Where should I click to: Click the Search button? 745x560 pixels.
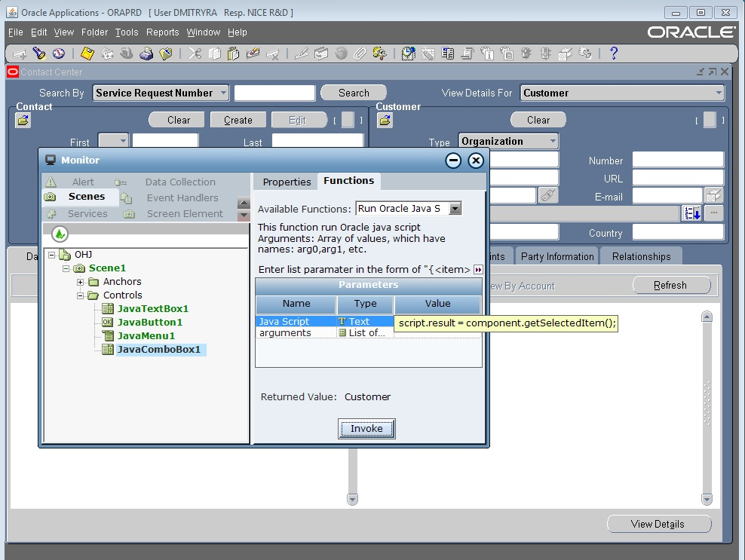(x=354, y=93)
